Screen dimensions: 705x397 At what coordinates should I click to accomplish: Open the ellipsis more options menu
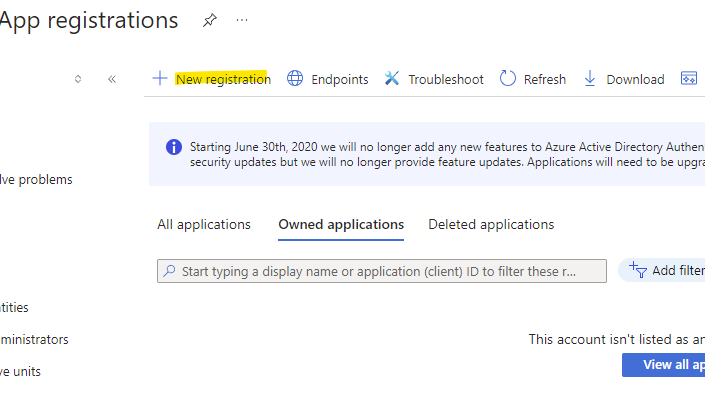click(242, 20)
